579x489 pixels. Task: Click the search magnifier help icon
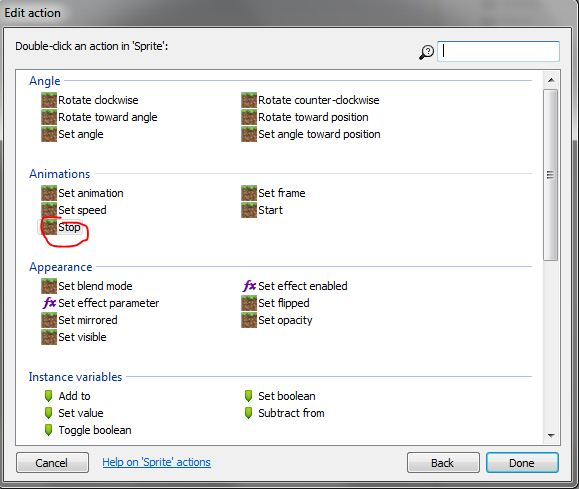(x=426, y=52)
